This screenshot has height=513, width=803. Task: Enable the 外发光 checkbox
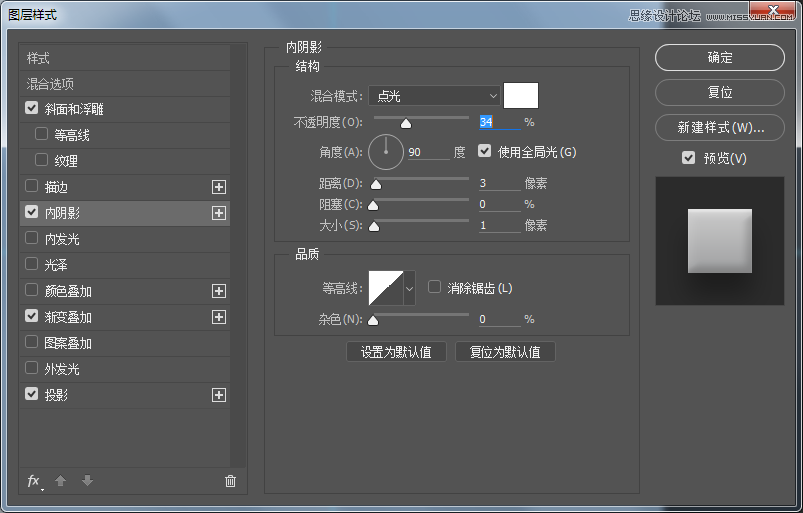tap(32, 368)
